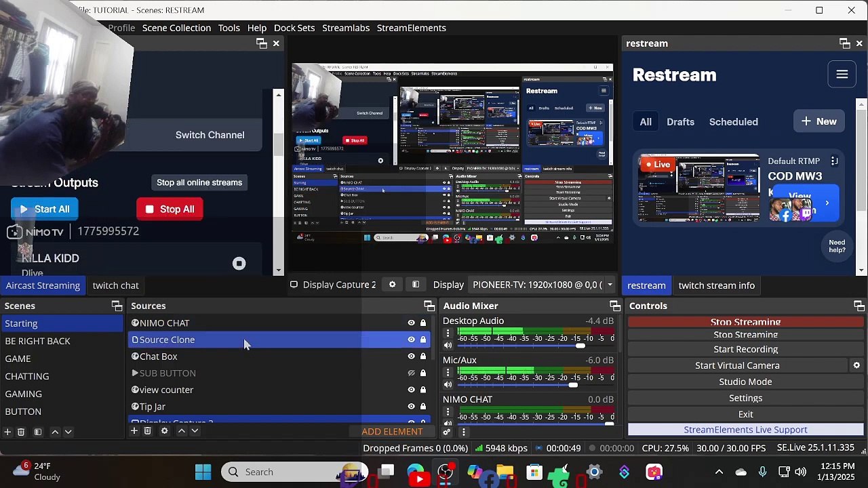Mute Mic/Aux speaker icon
This screenshot has width=868, height=488.
pyautogui.click(x=448, y=385)
